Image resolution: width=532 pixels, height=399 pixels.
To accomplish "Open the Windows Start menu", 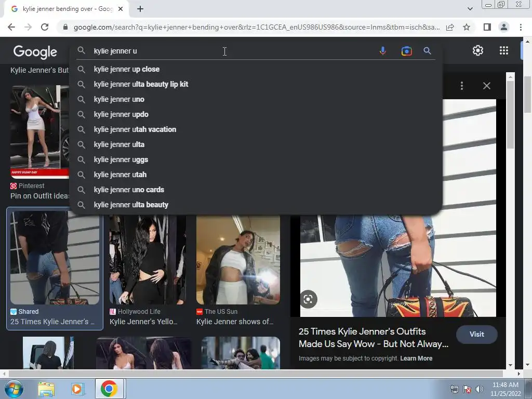I will [14, 389].
